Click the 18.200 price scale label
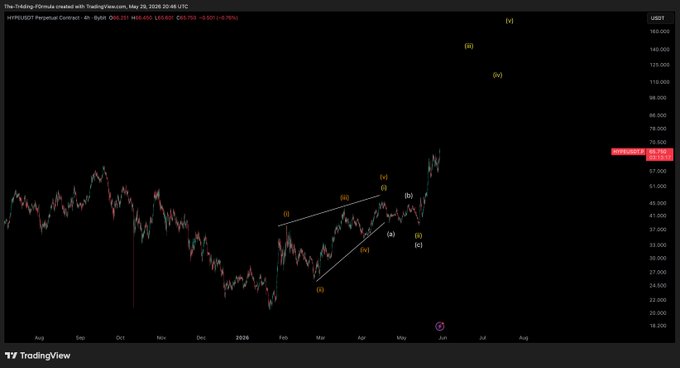Viewport: 680px width, 368px height. (658, 326)
